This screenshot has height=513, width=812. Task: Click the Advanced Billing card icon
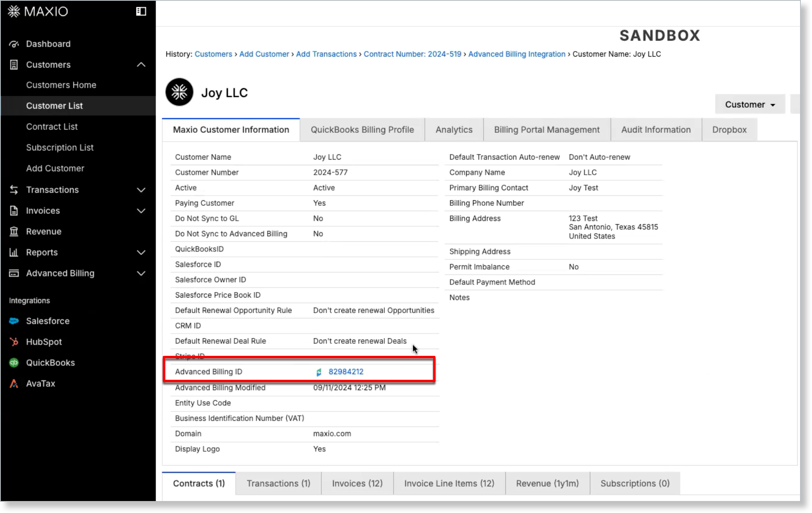[14, 273]
